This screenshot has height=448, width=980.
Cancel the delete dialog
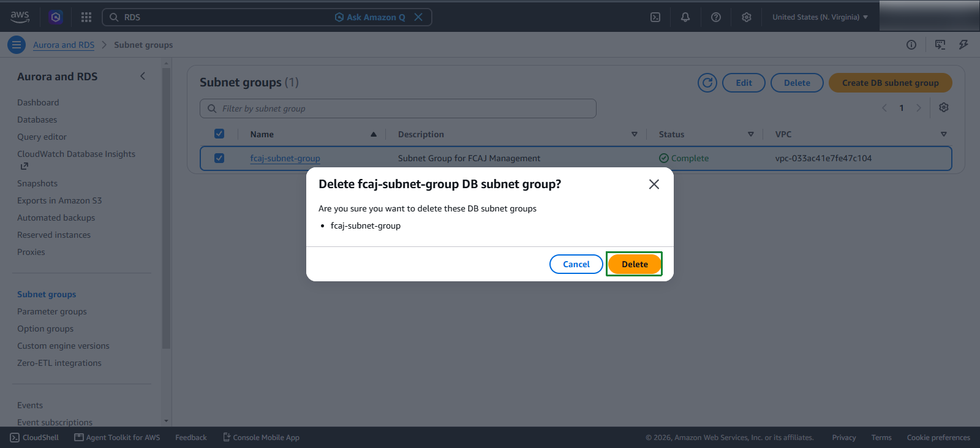tap(576, 264)
